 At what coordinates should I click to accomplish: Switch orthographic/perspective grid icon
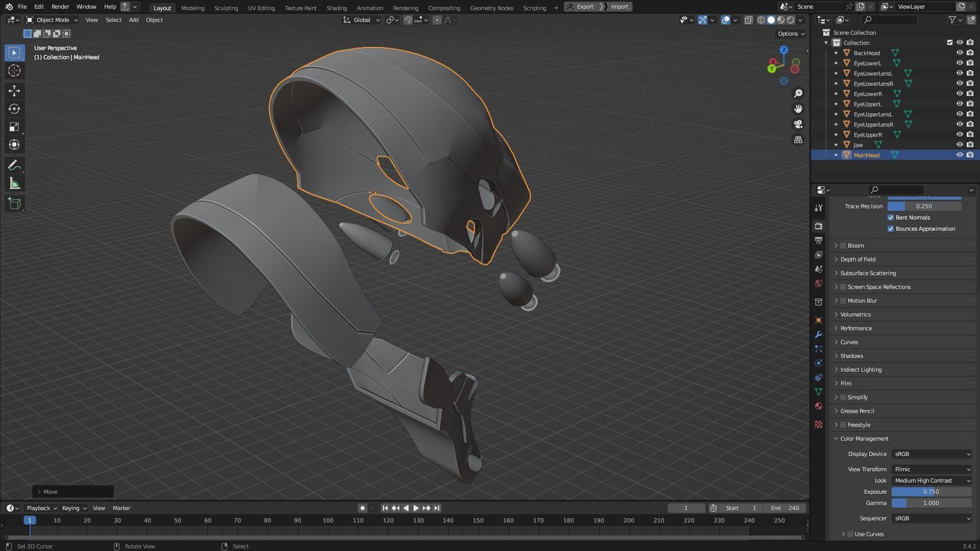coord(798,139)
